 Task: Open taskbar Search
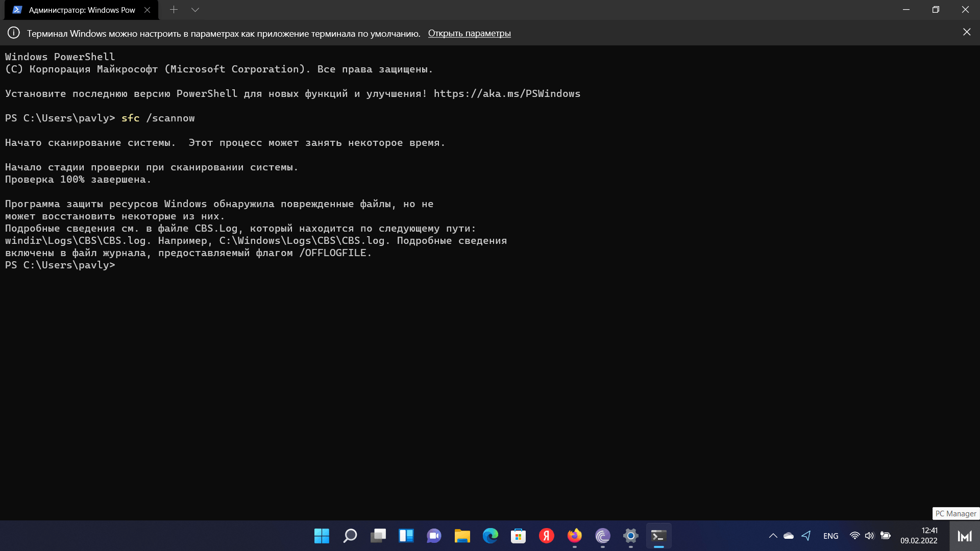(350, 536)
